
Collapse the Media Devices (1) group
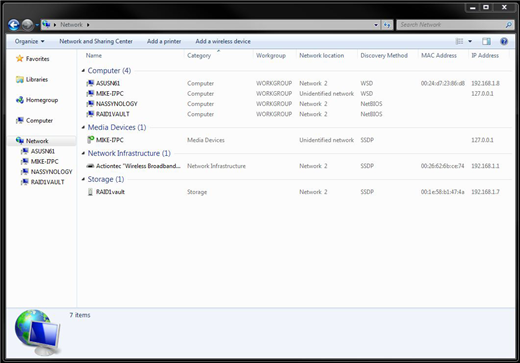[83, 127]
